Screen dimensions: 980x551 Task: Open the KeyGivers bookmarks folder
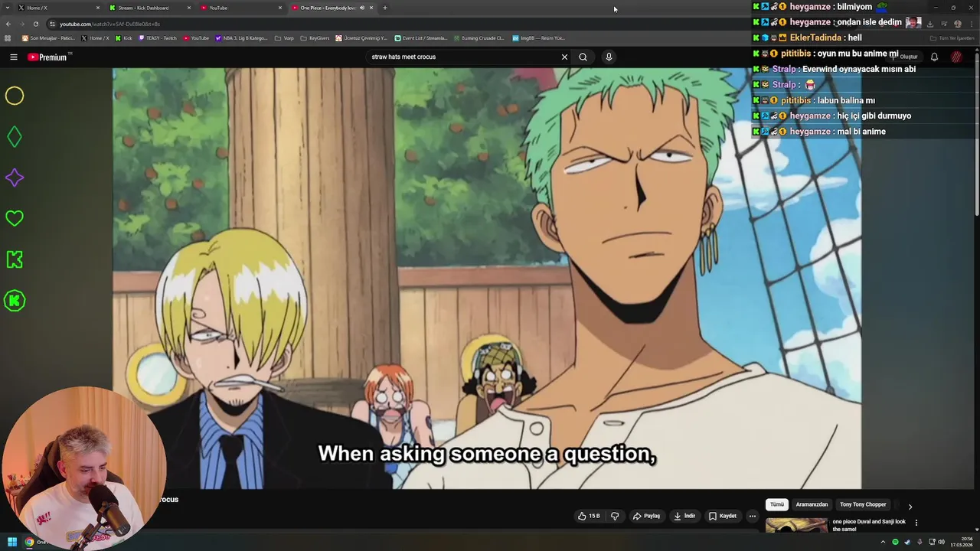tap(315, 37)
